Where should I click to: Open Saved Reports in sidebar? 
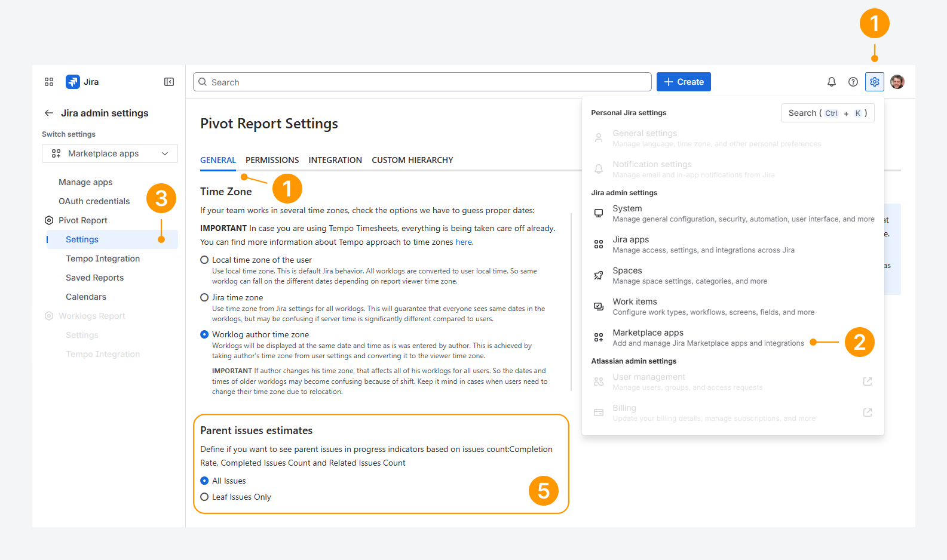(x=94, y=278)
